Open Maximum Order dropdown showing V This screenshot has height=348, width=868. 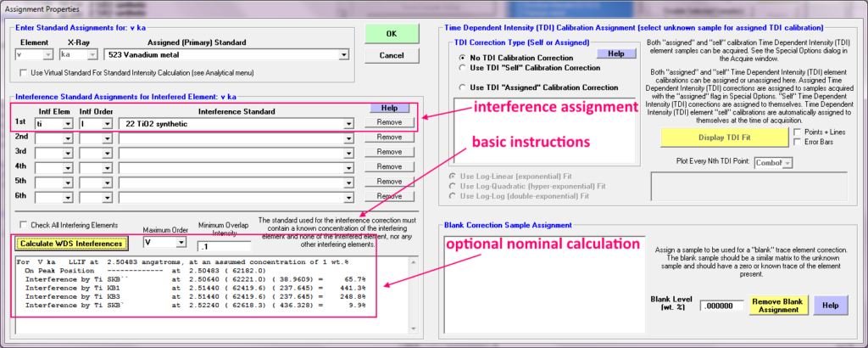[x=181, y=242]
